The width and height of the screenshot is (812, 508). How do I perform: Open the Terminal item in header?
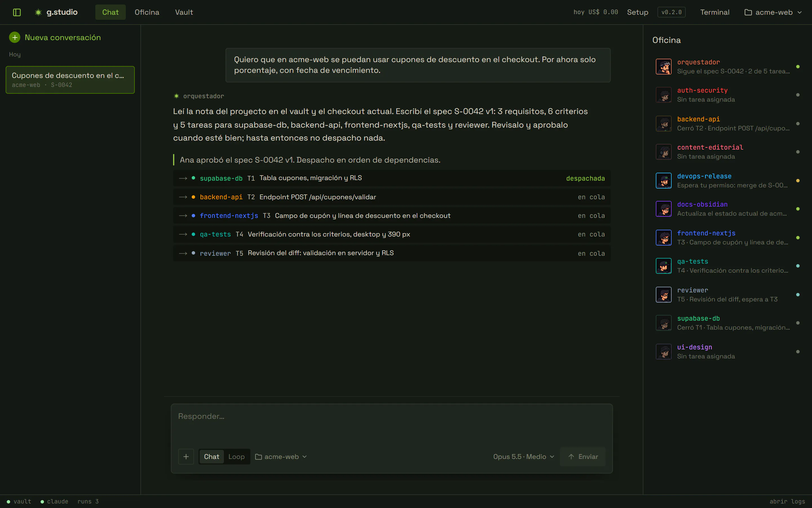click(715, 12)
